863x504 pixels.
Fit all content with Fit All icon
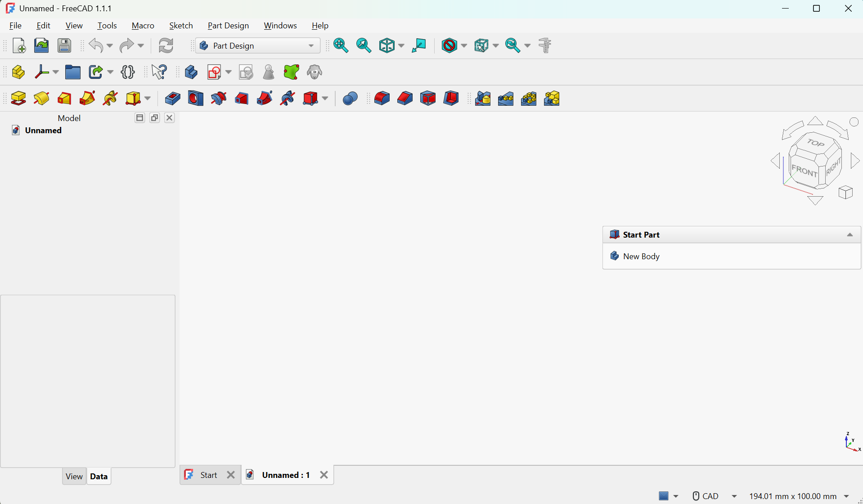[x=341, y=45]
